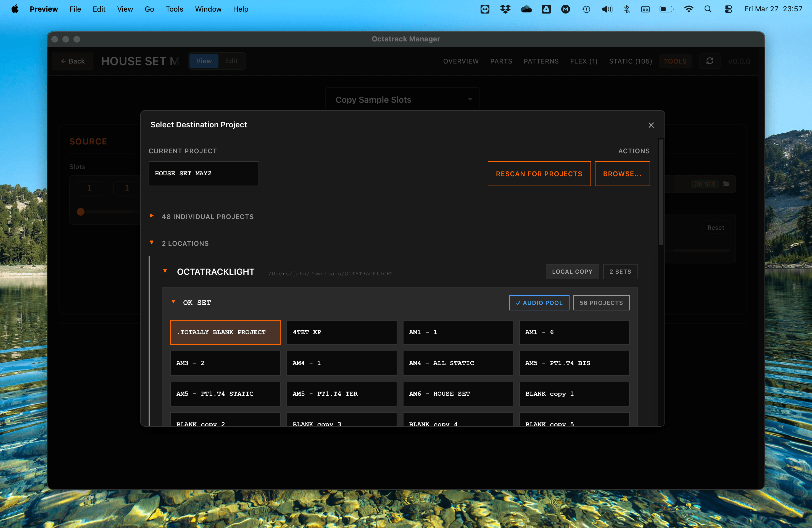This screenshot has width=812, height=528.
Task: Switch to Edit mode in the View/Edit toggle
Action: [x=231, y=61]
